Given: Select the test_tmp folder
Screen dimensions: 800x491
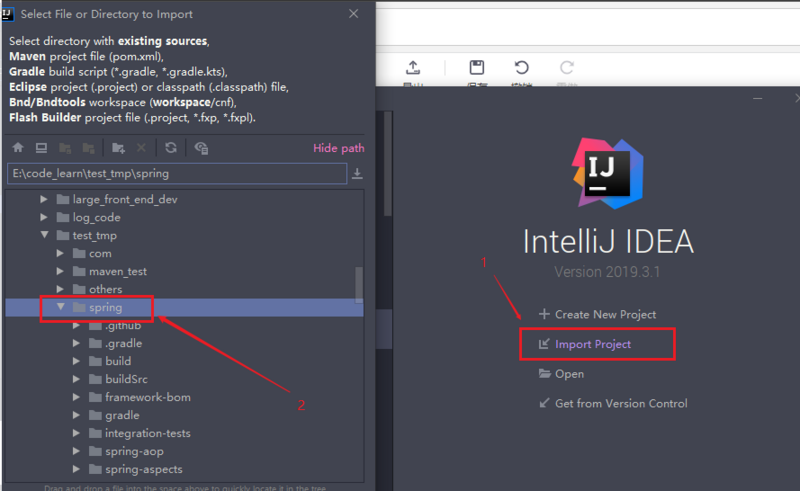Looking at the screenshot, I should pyautogui.click(x=94, y=235).
